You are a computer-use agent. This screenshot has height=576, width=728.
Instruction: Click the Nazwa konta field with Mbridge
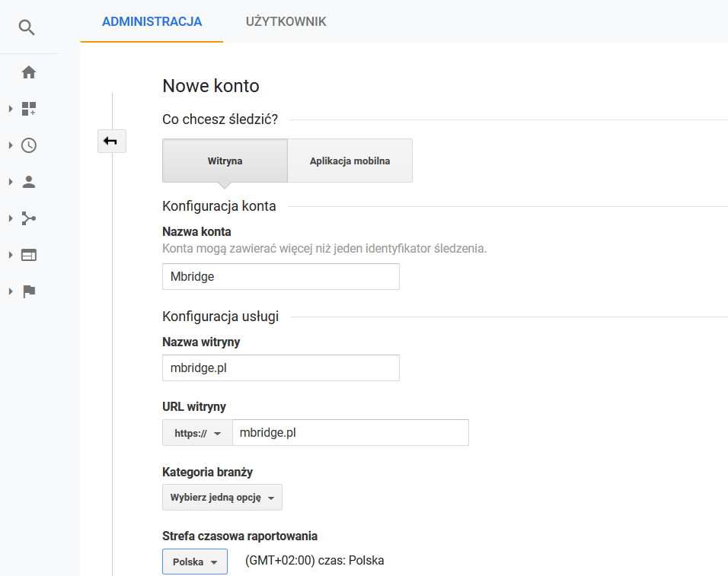(x=281, y=276)
